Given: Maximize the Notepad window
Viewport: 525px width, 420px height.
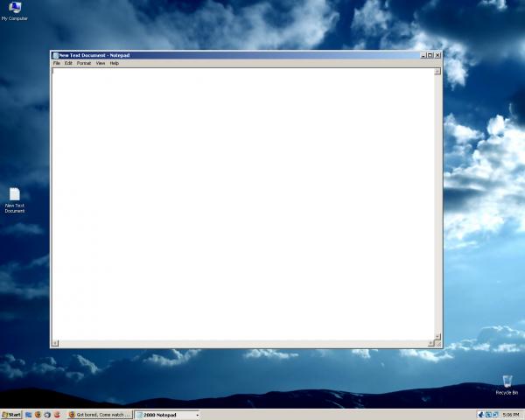Looking at the screenshot, I should coord(430,55).
